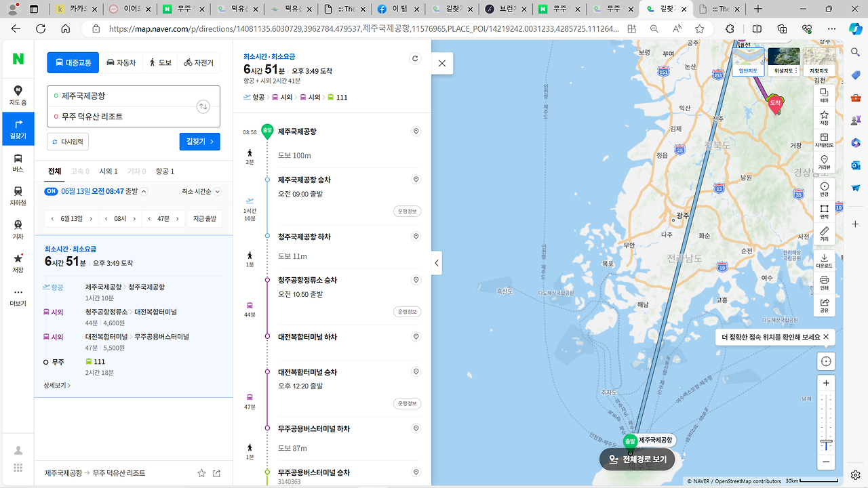The height and width of the screenshot is (488, 868).
Task: Refresh the route details with reload icon
Action: 416,58
